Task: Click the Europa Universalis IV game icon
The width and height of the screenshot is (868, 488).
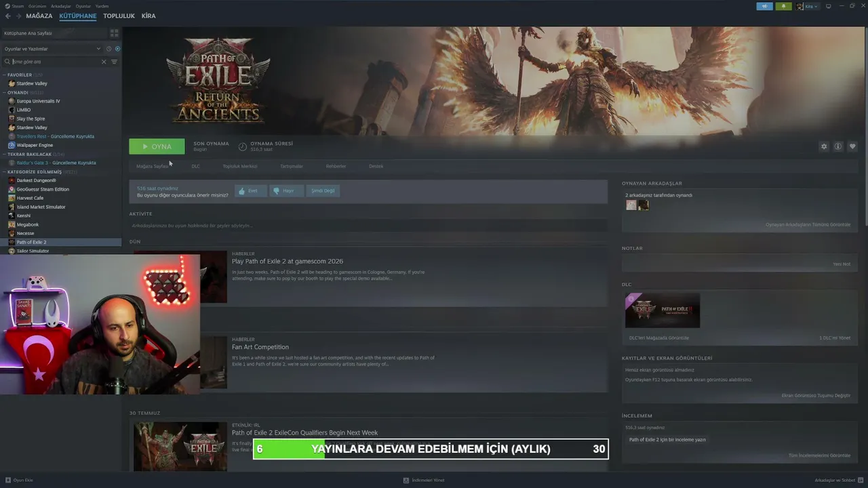Action: (12, 101)
